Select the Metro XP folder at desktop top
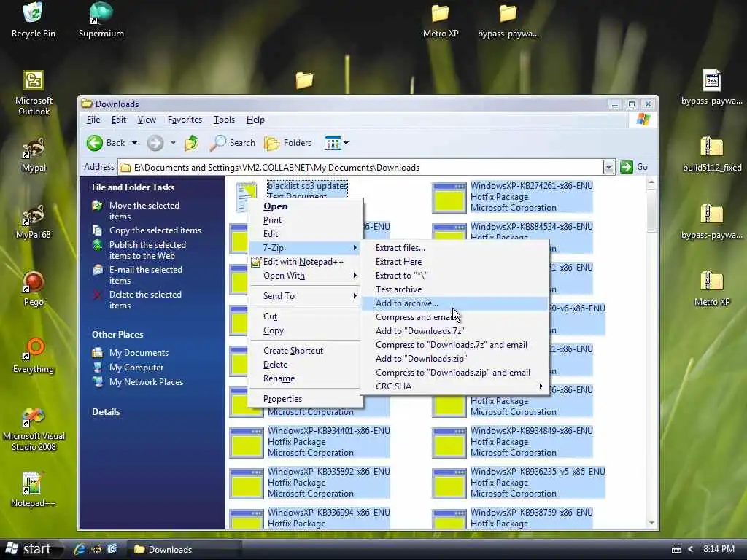747x560 pixels. point(441,21)
